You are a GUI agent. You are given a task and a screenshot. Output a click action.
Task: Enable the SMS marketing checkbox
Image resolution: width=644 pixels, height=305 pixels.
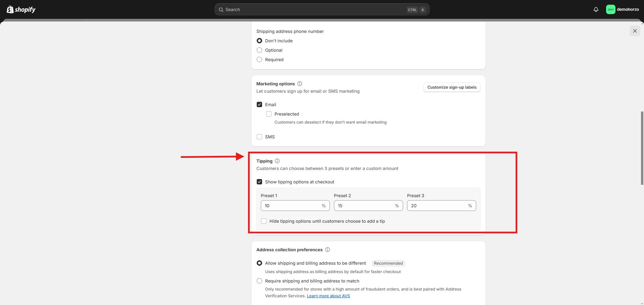(x=259, y=137)
